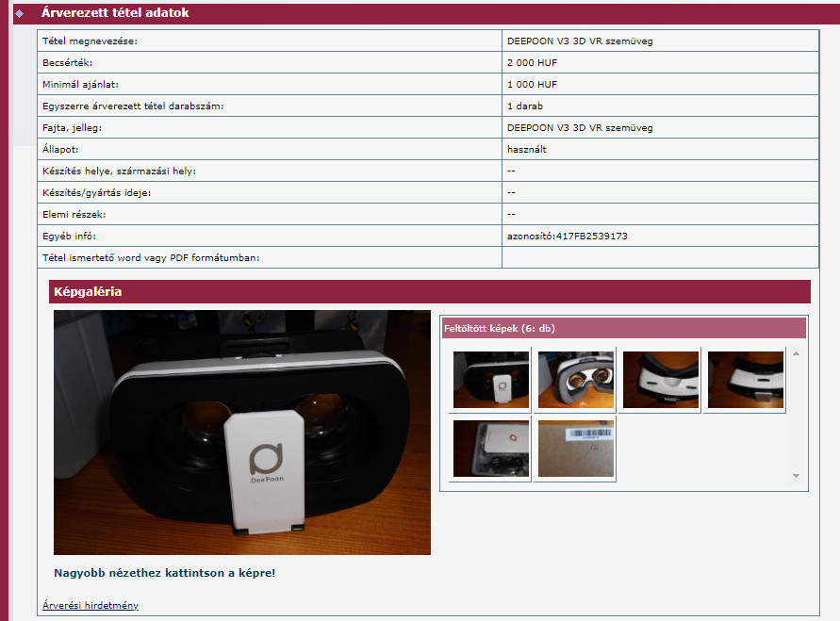The width and height of the screenshot is (840, 621).
Task: Open the thumbnail showing the barcode label
Action: pyautogui.click(x=575, y=449)
